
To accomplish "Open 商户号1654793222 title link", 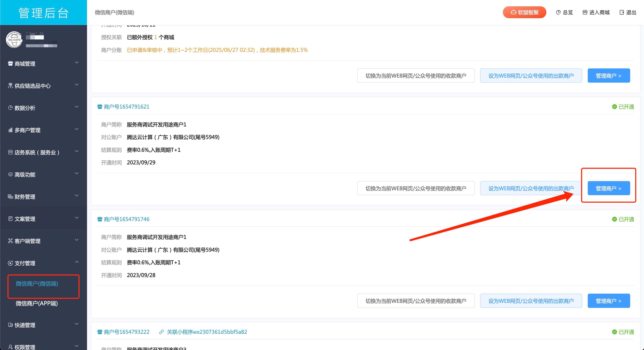I will pos(127,332).
